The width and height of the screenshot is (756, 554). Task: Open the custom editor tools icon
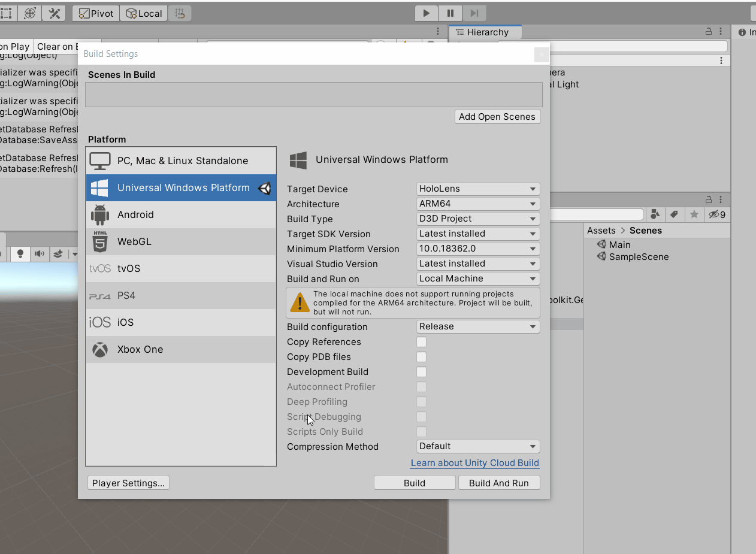[55, 13]
